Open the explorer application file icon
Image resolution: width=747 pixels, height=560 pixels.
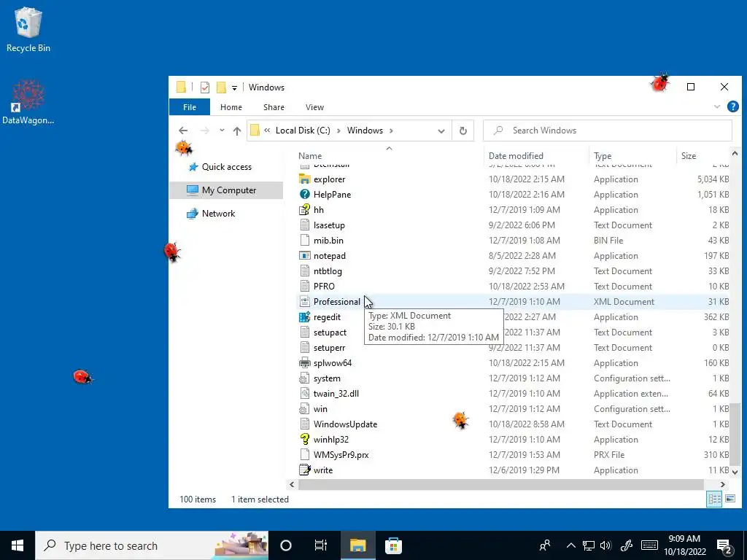(x=304, y=179)
